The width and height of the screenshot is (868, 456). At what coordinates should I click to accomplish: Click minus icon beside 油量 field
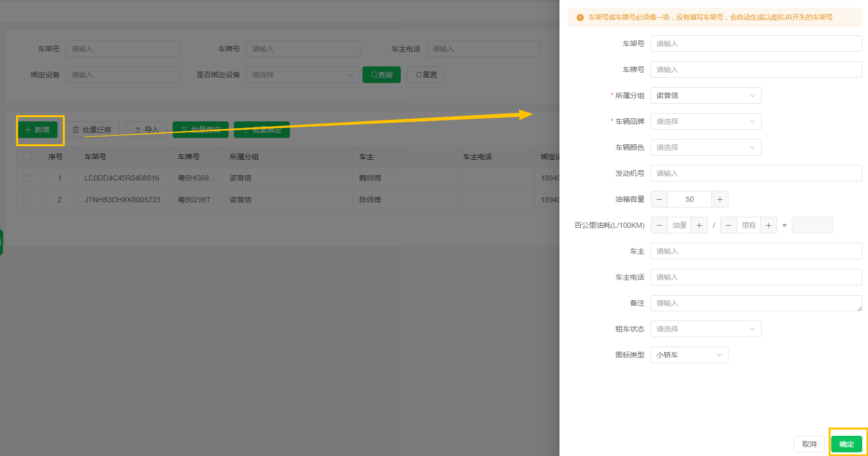(x=659, y=225)
